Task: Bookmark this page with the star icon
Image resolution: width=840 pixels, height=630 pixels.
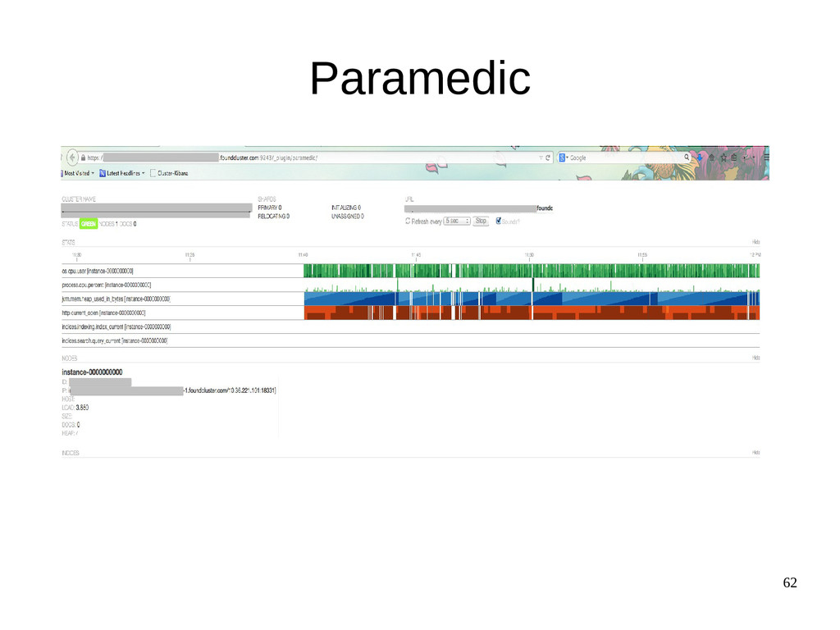Action: (x=724, y=157)
